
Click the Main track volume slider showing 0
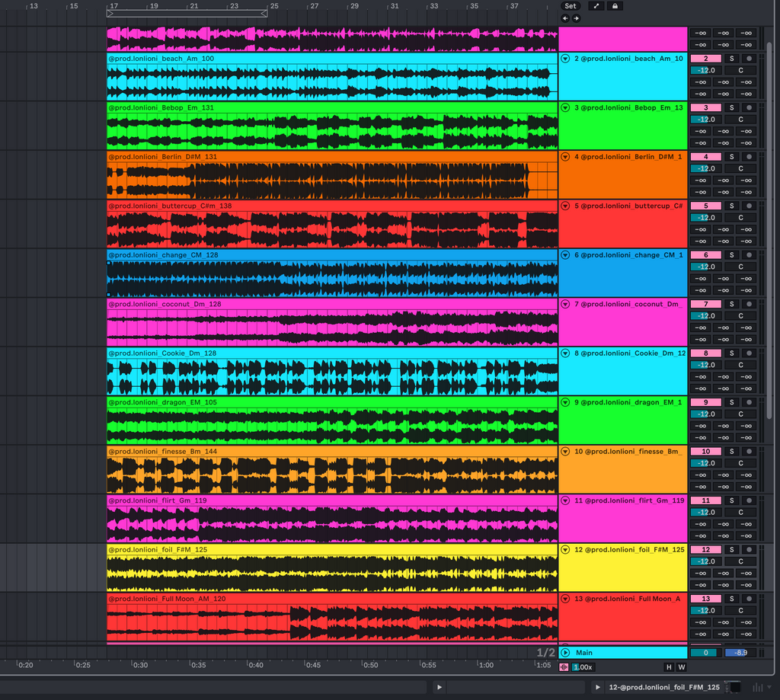click(x=705, y=653)
